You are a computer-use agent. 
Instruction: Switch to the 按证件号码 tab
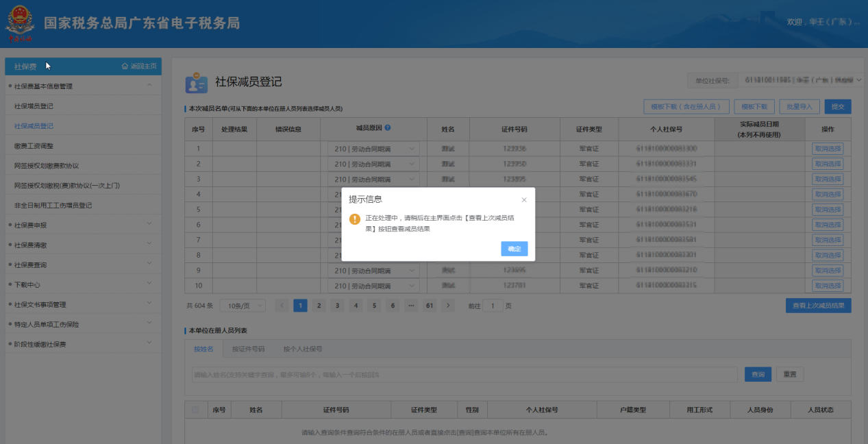tap(248, 349)
